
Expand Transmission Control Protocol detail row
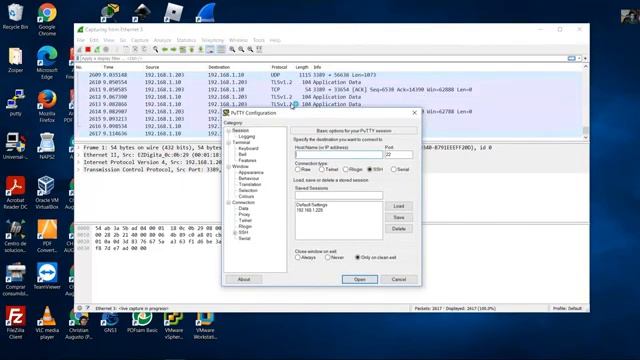[x=79, y=170]
